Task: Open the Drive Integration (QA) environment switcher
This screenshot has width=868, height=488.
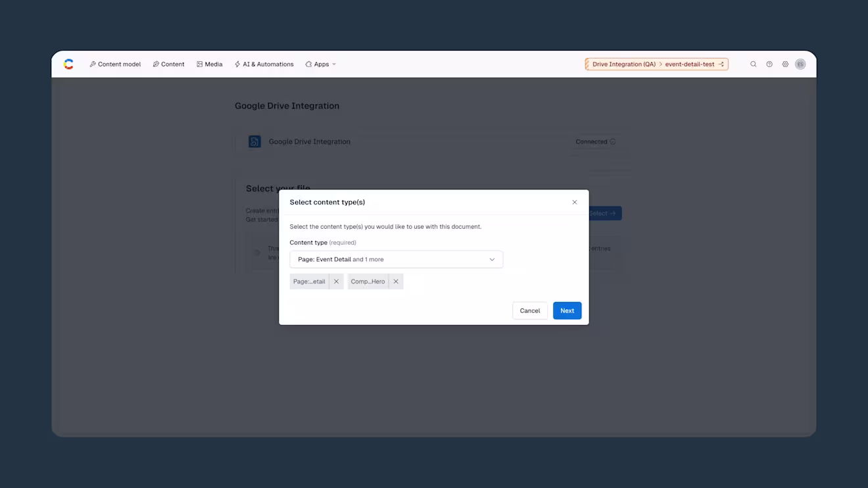Action: point(656,64)
